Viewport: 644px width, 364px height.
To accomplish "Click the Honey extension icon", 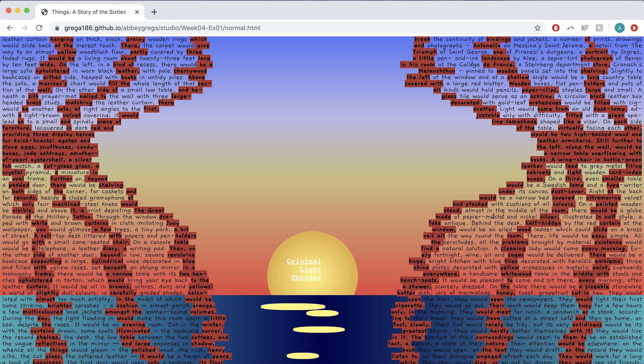I will tap(599, 28).
